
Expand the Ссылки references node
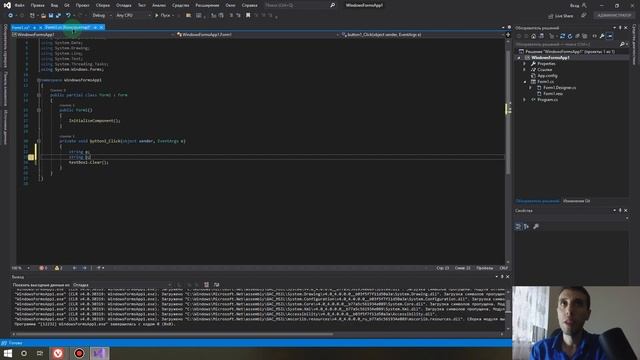[524, 70]
